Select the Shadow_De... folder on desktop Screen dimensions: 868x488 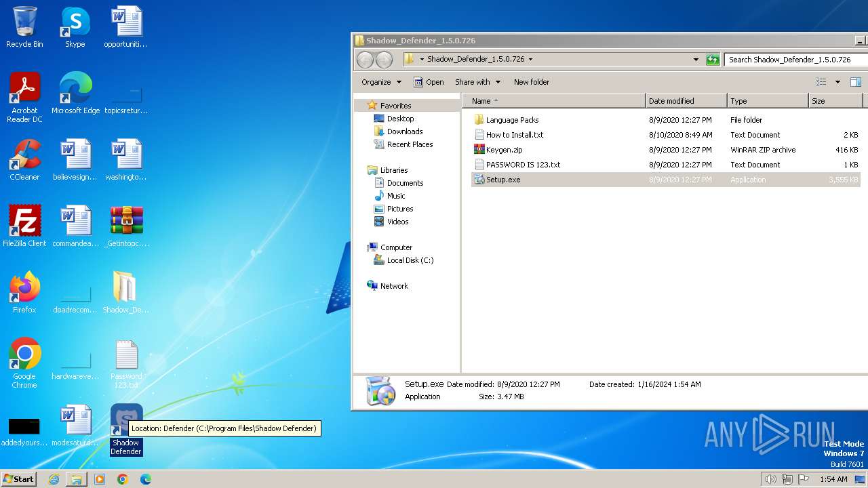coord(126,293)
